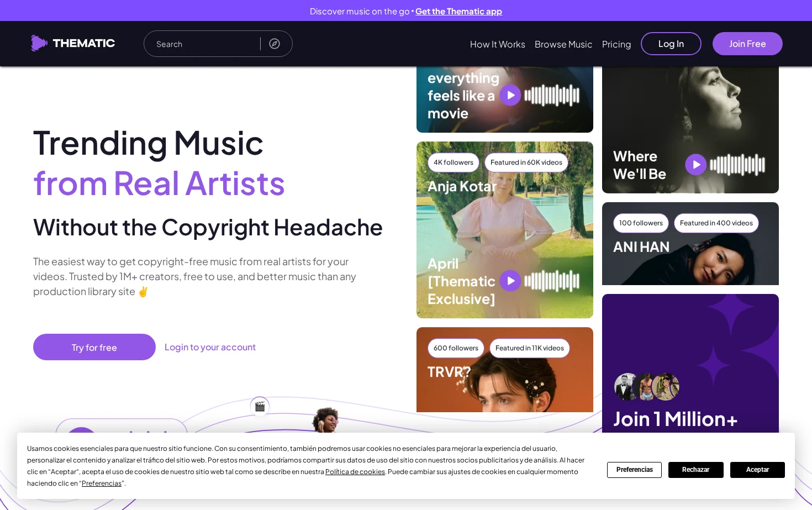Play "April [Thematic Exclusive]" track

[510, 281]
